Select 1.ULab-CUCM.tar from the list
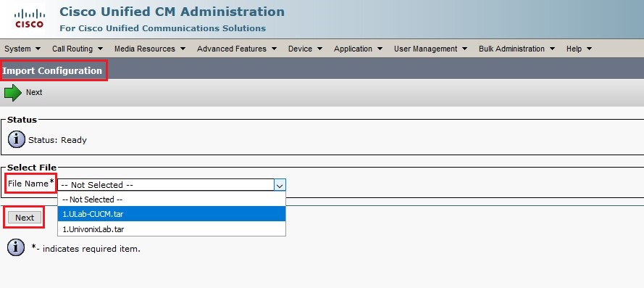Image resolution: width=644 pixels, height=288 pixels. click(x=172, y=214)
